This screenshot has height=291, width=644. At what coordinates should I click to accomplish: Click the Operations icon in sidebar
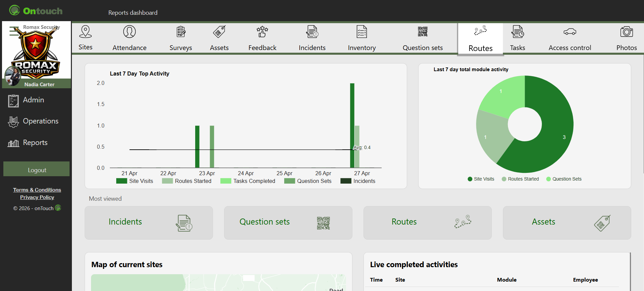13,122
